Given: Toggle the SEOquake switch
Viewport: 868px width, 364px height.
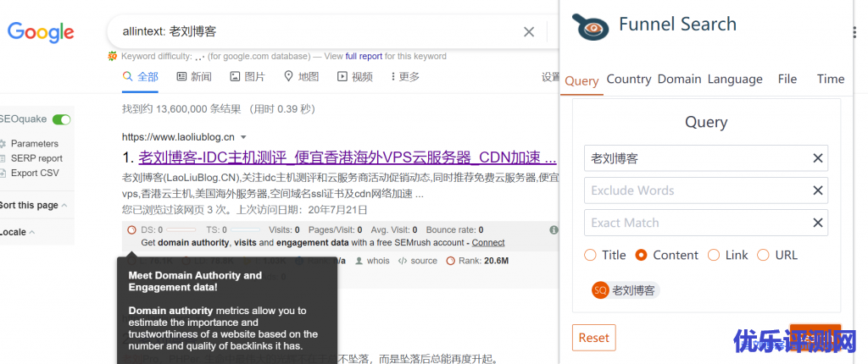Looking at the screenshot, I should point(61,119).
